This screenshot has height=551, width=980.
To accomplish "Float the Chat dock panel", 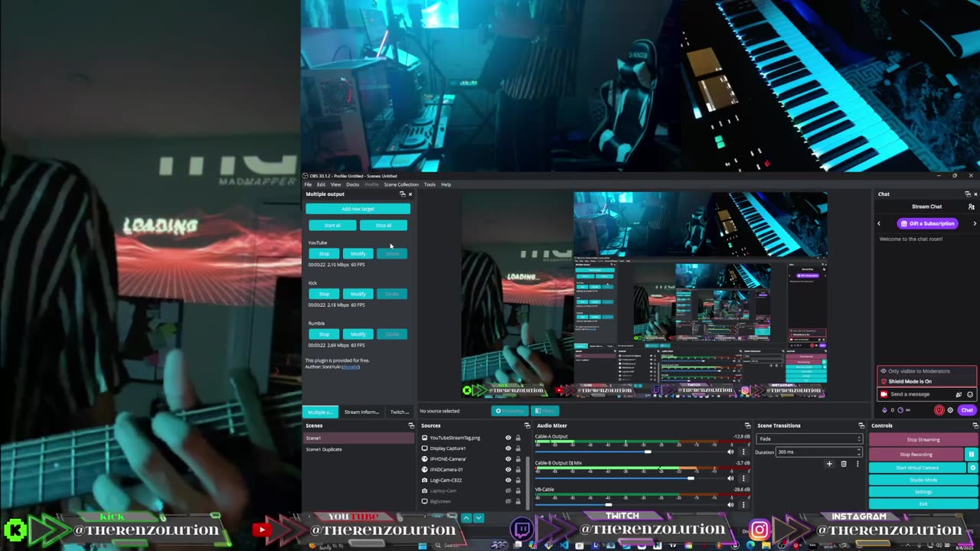I will tap(967, 194).
